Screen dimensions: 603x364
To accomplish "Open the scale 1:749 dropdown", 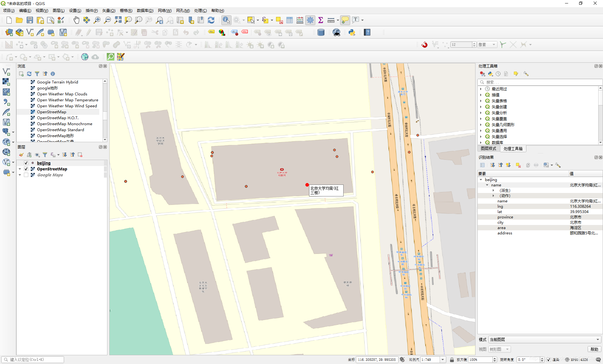I will click(x=443, y=360).
